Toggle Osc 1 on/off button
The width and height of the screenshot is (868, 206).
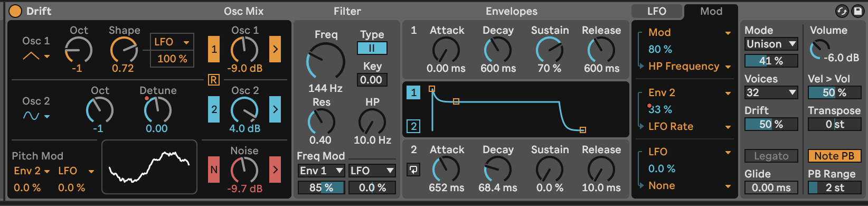tap(214, 49)
